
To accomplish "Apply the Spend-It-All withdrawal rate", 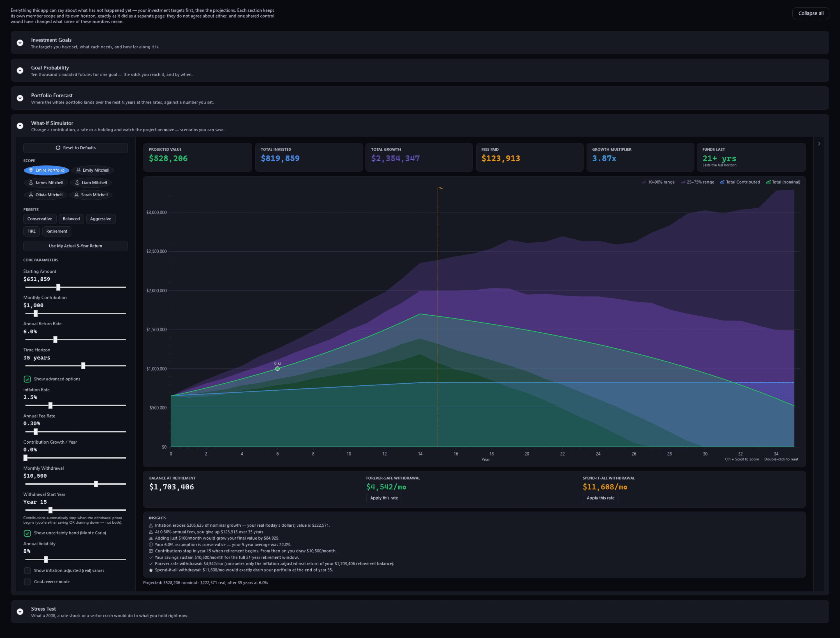I will tap(600, 498).
